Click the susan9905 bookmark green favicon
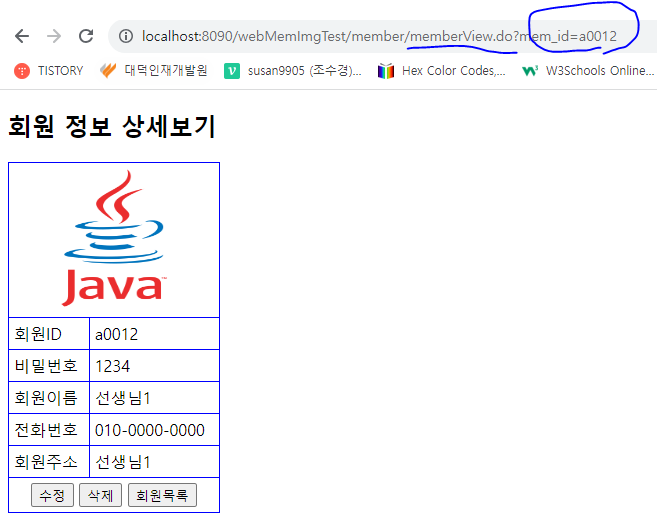This screenshot has width=657, height=532. click(x=232, y=71)
